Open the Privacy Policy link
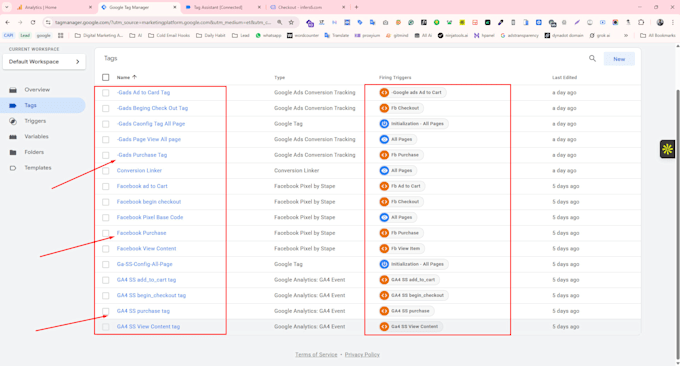Screen dimensions: 680x366 point(362,354)
